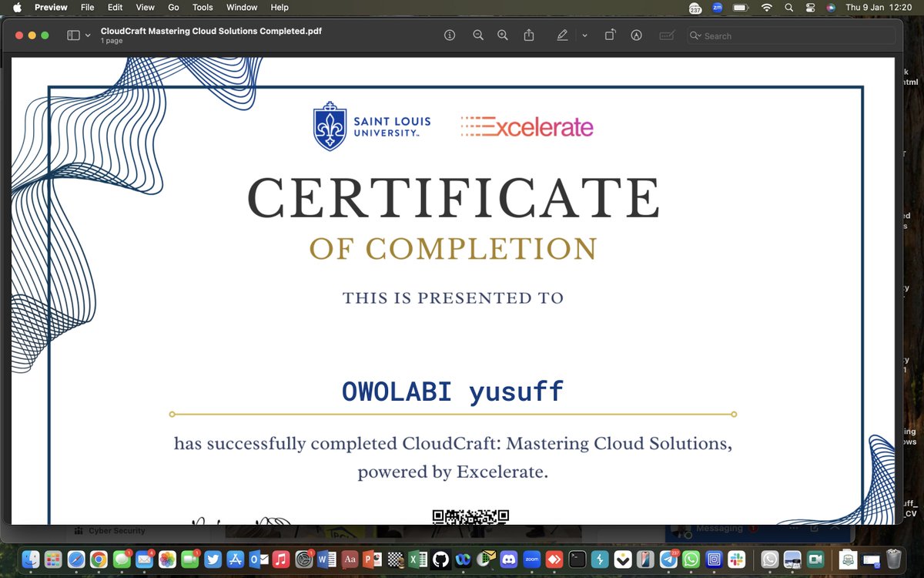Viewport: 924px width, 578px height.
Task: Open the Inspector info button in Preview
Action: pyautogui.click(x=450, y=35)
